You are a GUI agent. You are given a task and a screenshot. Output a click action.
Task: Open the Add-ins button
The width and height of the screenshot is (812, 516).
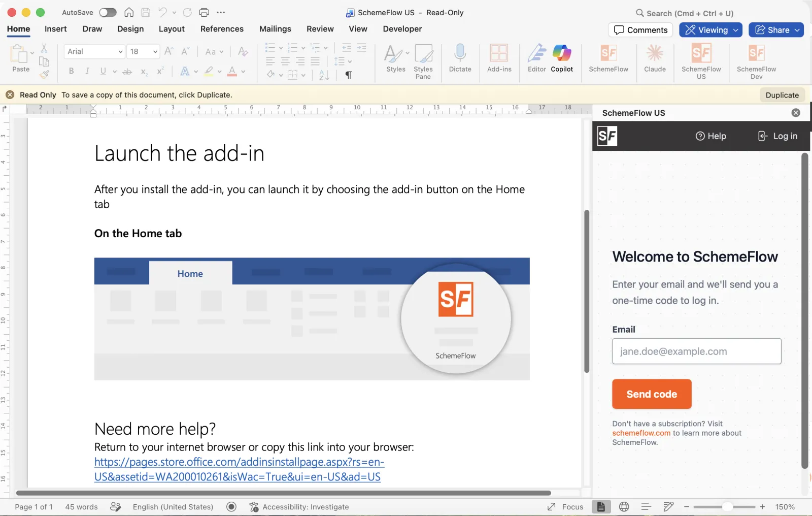[x=499, y=59]
